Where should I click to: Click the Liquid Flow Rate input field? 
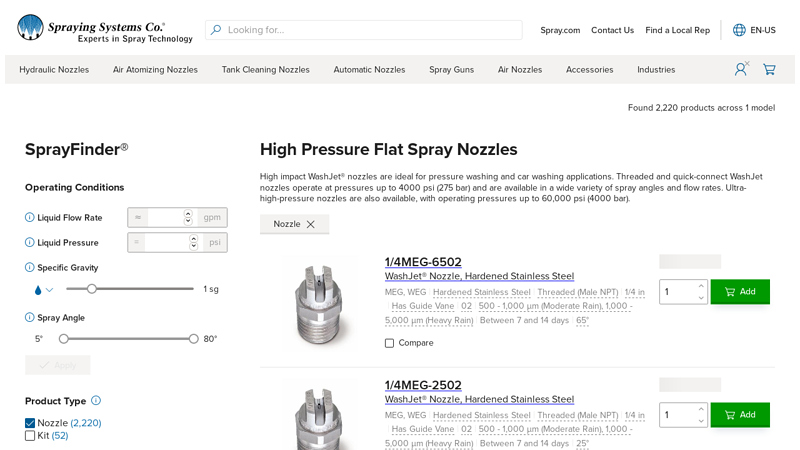point(166,217)
